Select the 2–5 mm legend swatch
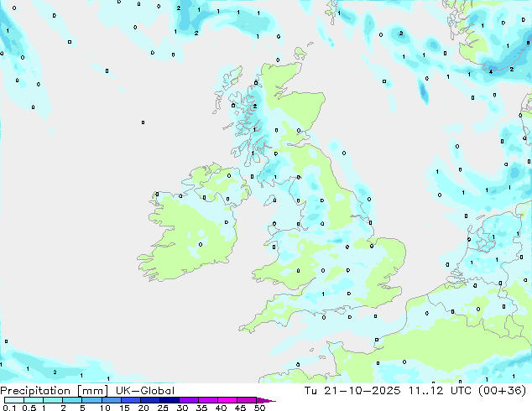532x411 pixels. [72, 400]
